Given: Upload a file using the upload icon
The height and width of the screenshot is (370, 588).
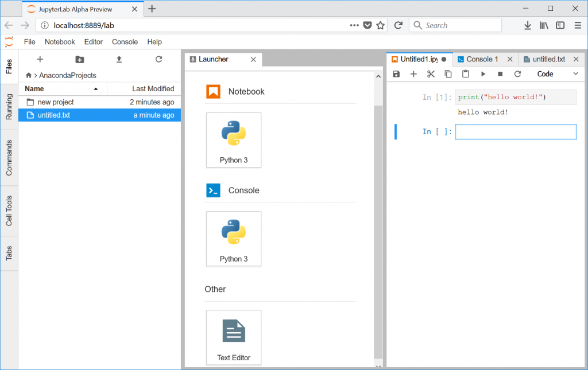Looking at the screenshot, I should [x=119, y=59].
